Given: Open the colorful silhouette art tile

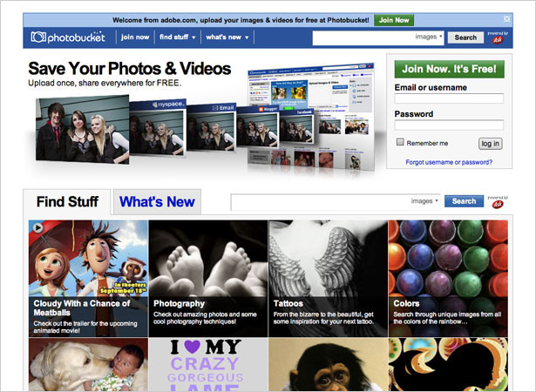Looking at the screenshot, I should tap(448, 365).
